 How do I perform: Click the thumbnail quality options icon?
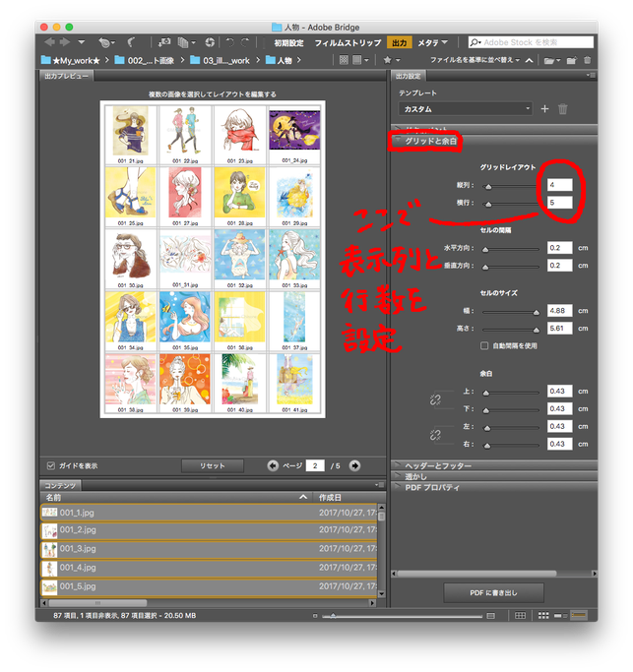pyautogui.click(x=344, y=60)
